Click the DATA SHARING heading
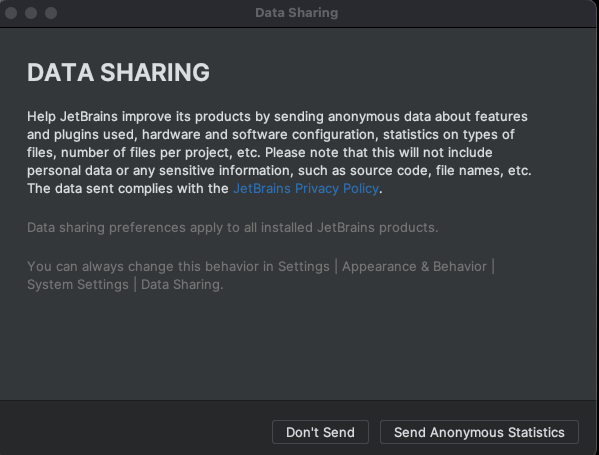 click(x=118, y=72)
